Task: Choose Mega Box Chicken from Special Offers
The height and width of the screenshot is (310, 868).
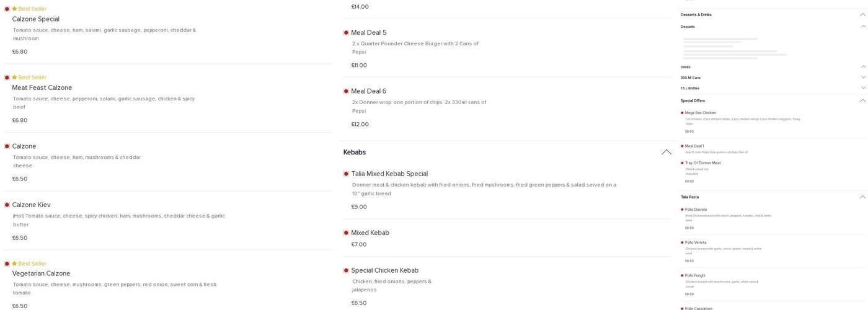Action: (700, 113)
